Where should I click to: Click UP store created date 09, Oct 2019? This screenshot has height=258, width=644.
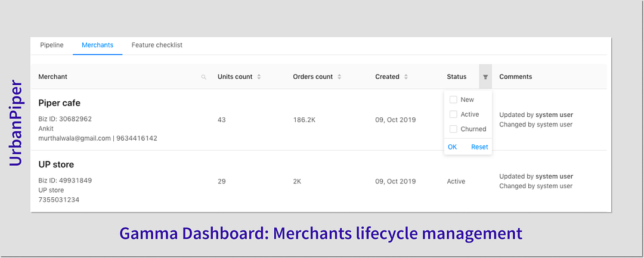tap(395, 181)
